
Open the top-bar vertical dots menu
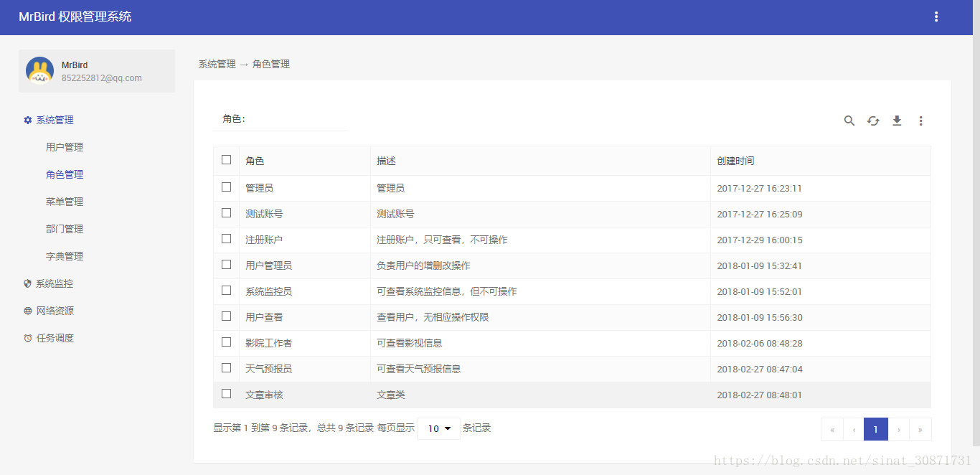click(936, 17)
